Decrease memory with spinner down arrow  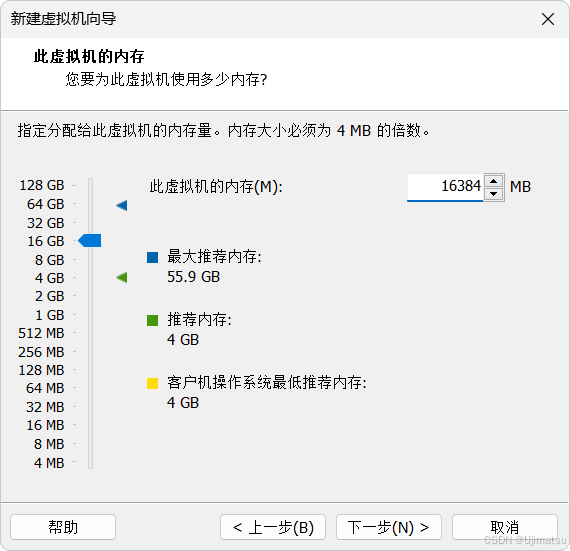coord(493,194)
